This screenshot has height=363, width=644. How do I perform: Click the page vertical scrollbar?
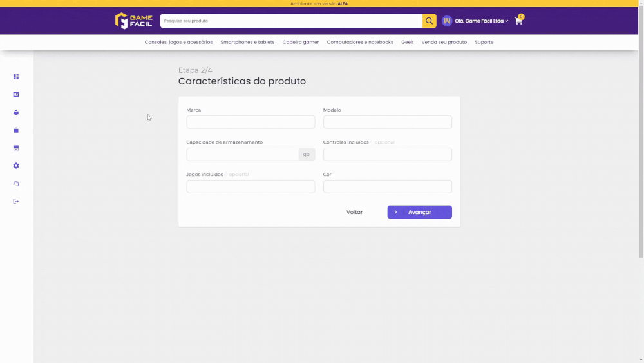point(641,132)
